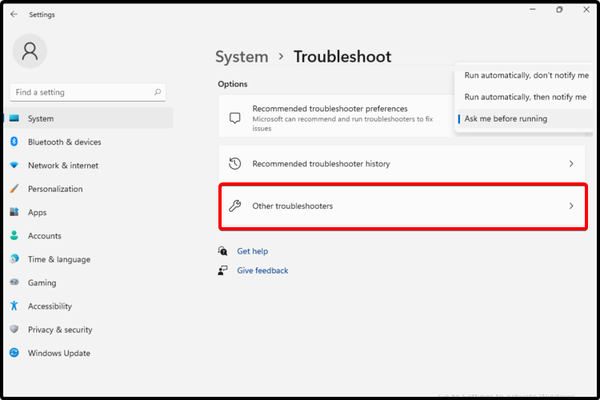Screen dimensions: 600x400
Task: Select 'Run automatically, don't notify me' option
Action: (x=525, y=75)
